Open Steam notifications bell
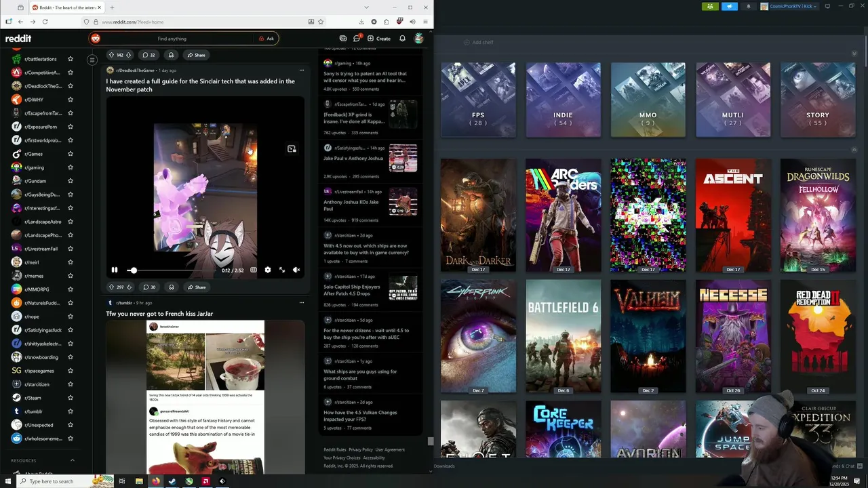The image size is (868, 488). [749, 6]
